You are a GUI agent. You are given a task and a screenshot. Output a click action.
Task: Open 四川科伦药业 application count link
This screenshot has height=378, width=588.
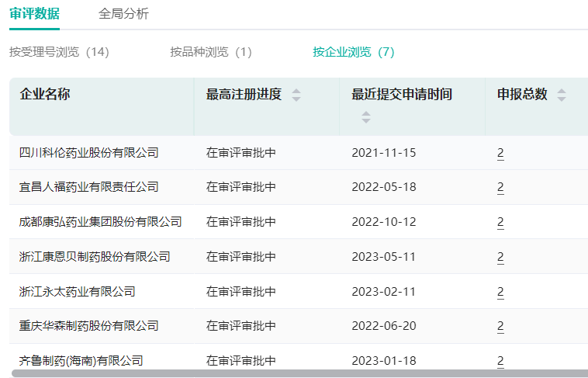tap(500, 153)
